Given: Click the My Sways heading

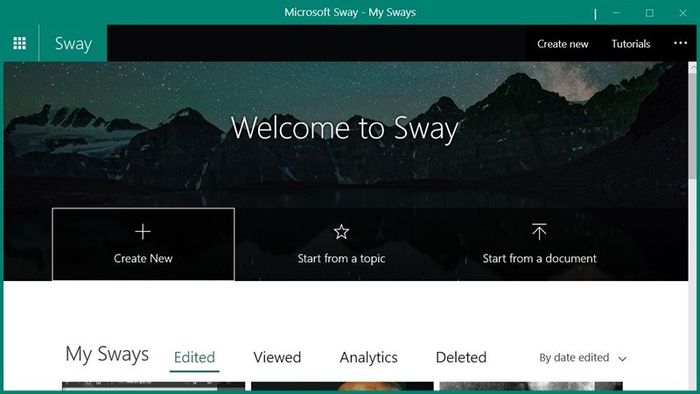Looking at the screenshot, I should (107, 354).
